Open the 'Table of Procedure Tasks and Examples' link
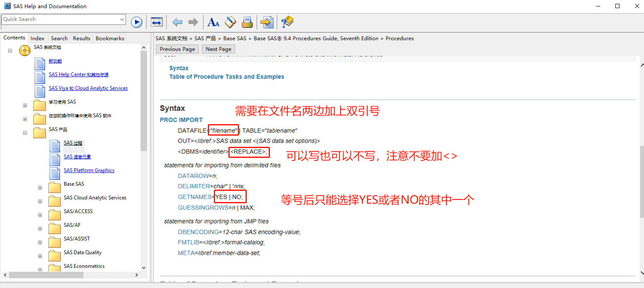The width and height of the screenshot is (644, 288). [227, 77]
